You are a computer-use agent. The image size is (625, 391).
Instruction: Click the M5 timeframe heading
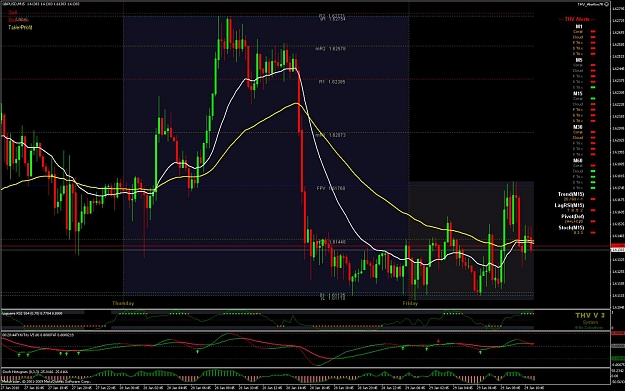(x=578, y=60)
